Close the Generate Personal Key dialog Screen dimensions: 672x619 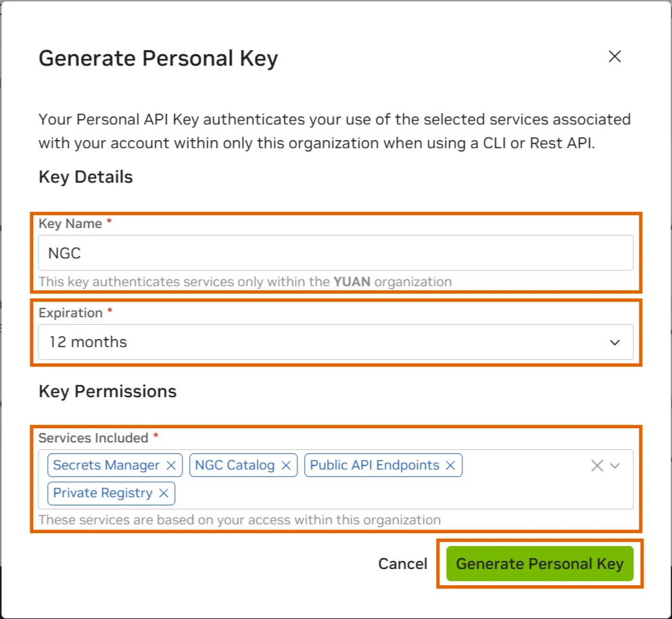click(614, 57)
